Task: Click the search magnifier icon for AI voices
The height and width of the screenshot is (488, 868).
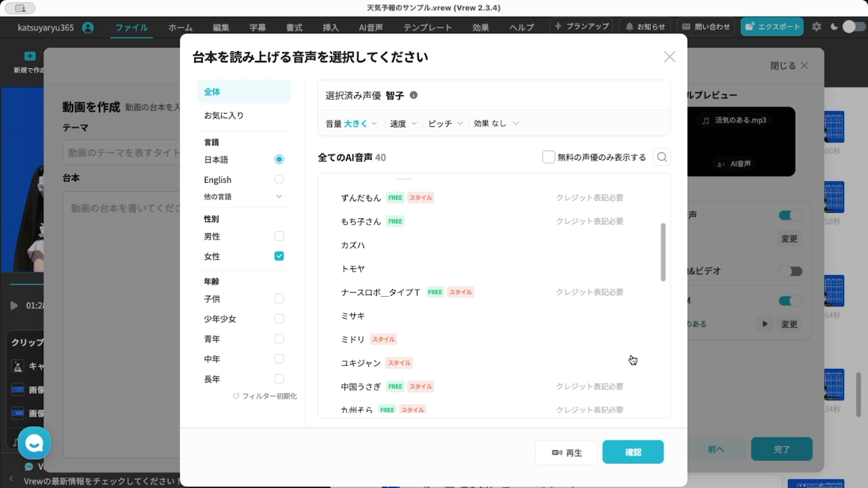Action: coord(662,157)
